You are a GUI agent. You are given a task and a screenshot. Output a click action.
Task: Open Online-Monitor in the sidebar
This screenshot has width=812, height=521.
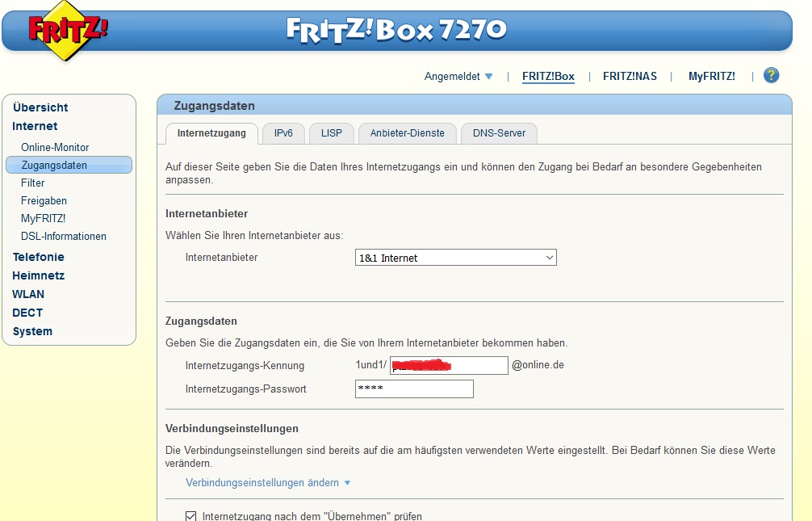pos(55,147)
